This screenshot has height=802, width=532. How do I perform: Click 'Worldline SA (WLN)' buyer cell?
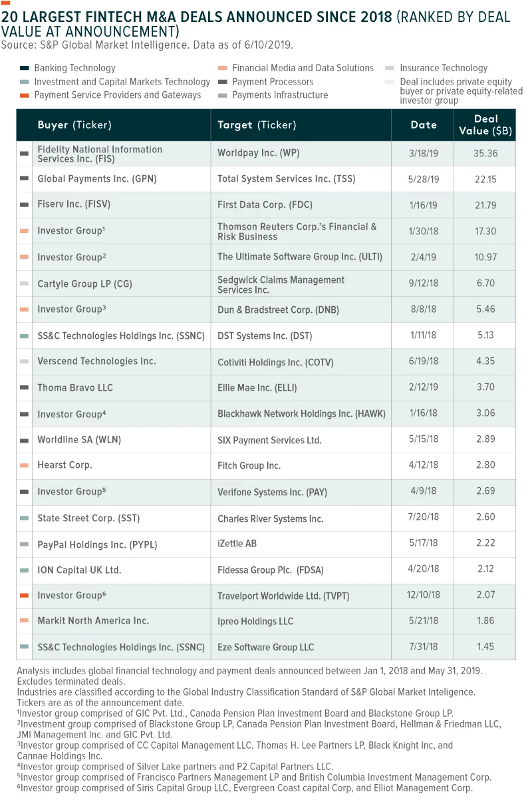[79, 440]
